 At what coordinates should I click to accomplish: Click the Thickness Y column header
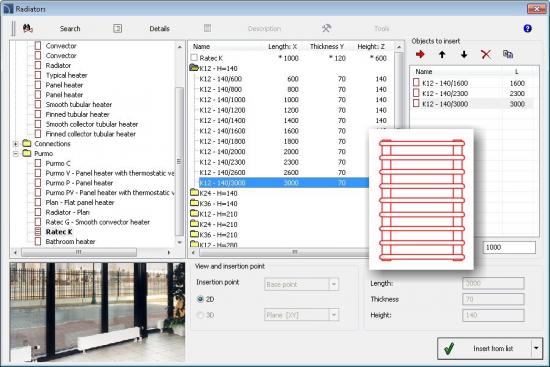[327, 47]
